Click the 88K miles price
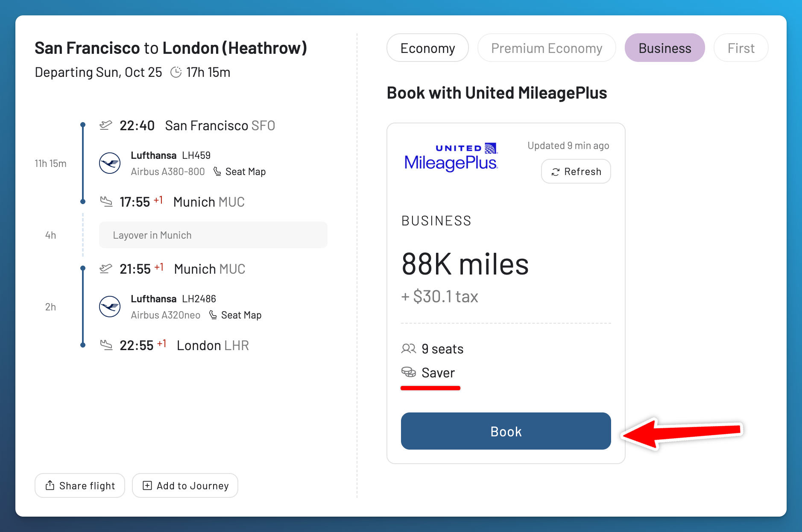Image resolution: width=802 pixels, height=532 pixels. 465,264
